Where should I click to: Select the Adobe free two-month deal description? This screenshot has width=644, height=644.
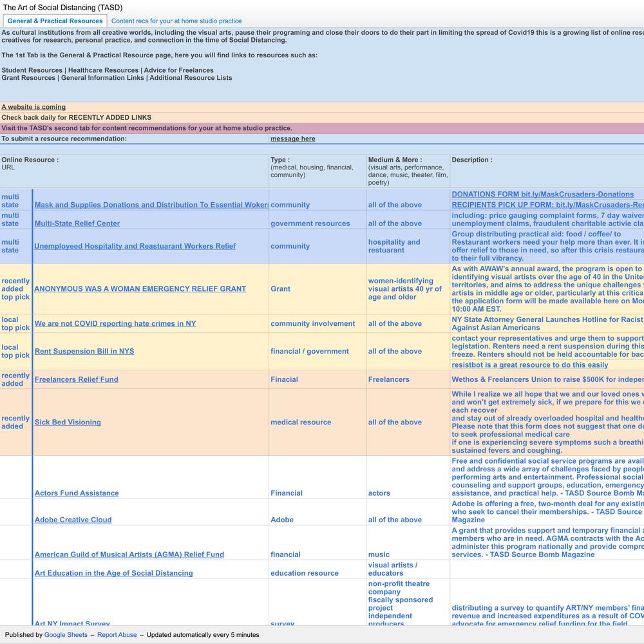pos(547,512)
